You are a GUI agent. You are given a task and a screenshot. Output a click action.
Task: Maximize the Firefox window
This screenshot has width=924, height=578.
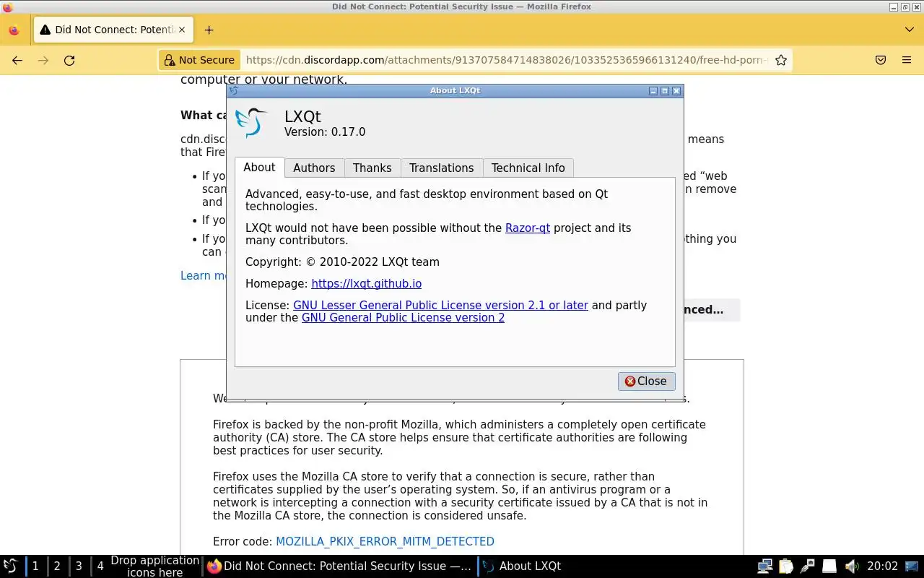pyautogui.click(x=905, y=7)
